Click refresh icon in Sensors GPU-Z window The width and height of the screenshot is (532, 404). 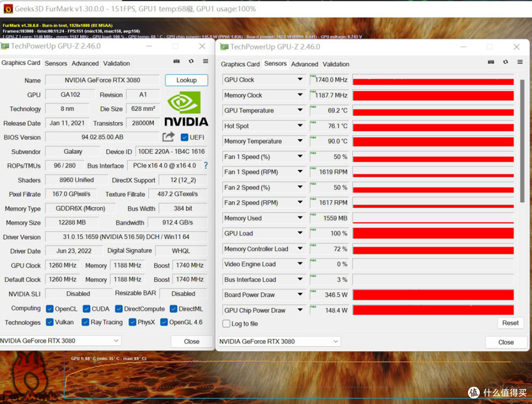click(x=505, y=62)
